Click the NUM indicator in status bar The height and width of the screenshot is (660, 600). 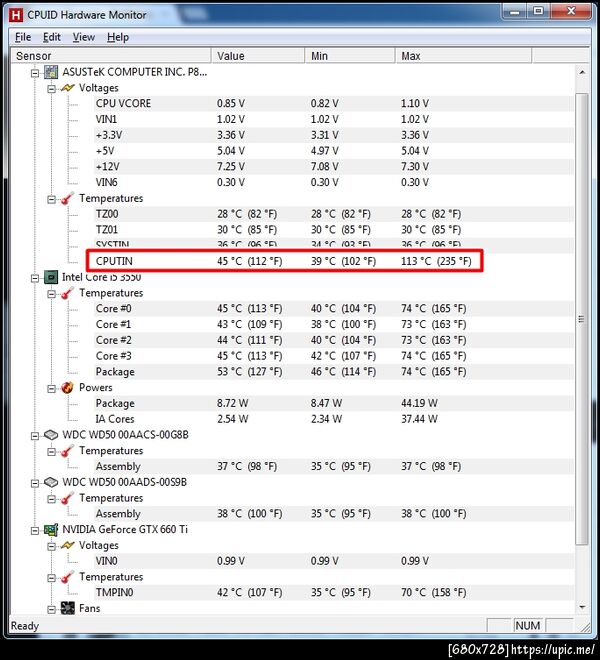click(528, 626)
